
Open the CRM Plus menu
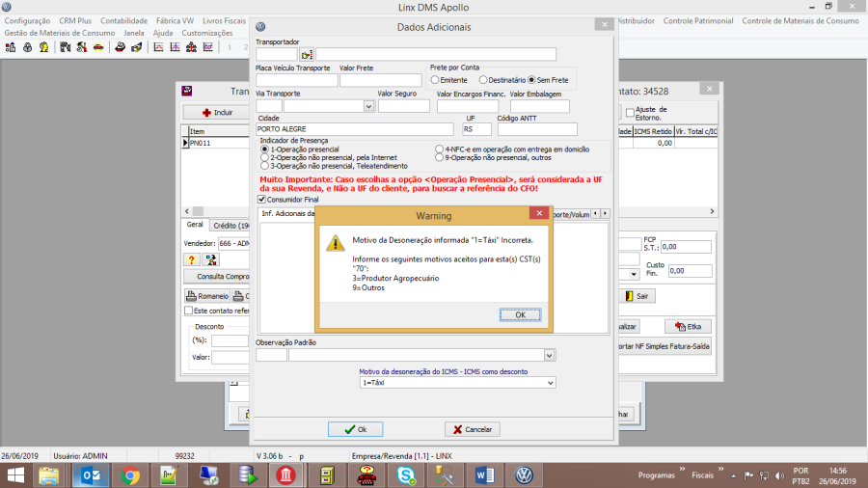(x=75, y=20)
